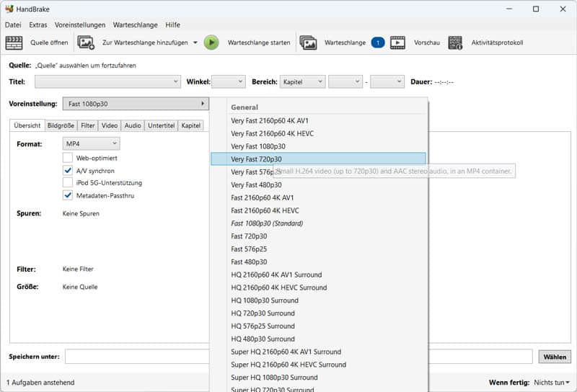This screenshot has width=577, height=392.
Task: Switch to the Filter tab
Action: tap(88, 125)
